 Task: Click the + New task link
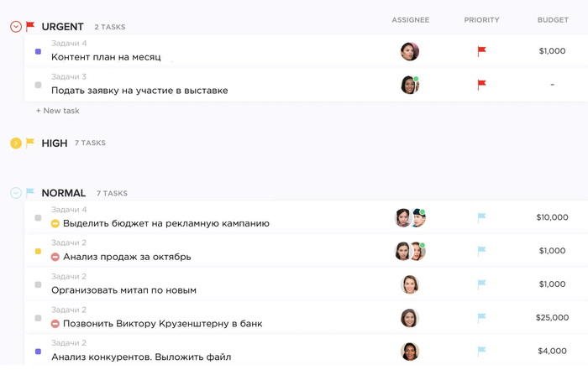[x=58, y=111]
